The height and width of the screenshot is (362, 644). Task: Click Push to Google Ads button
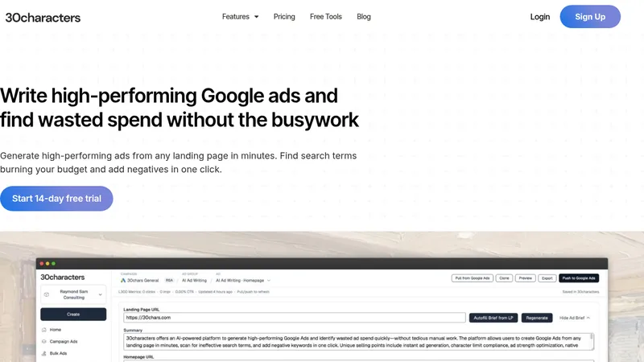pyautogui.click(x=579, y=278)
